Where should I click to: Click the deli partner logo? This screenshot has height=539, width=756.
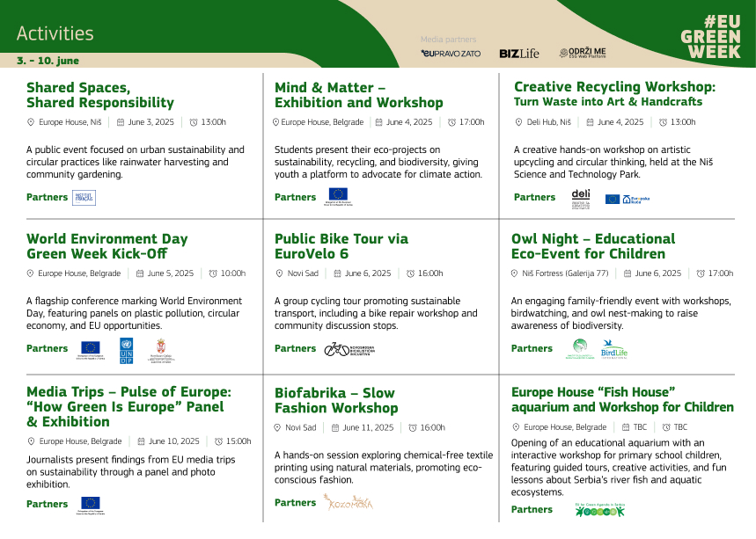[x=581, y=199]
